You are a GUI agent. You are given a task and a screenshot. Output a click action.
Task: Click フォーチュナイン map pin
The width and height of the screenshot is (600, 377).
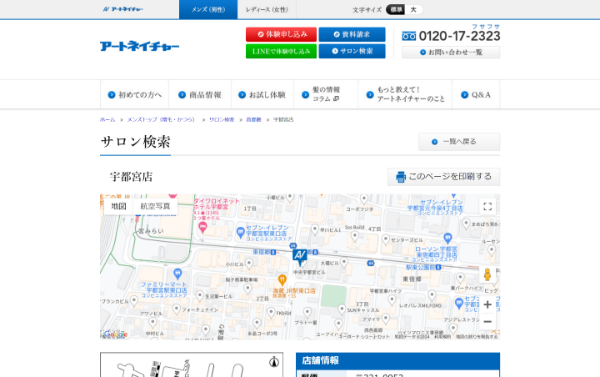coord(176,309)
